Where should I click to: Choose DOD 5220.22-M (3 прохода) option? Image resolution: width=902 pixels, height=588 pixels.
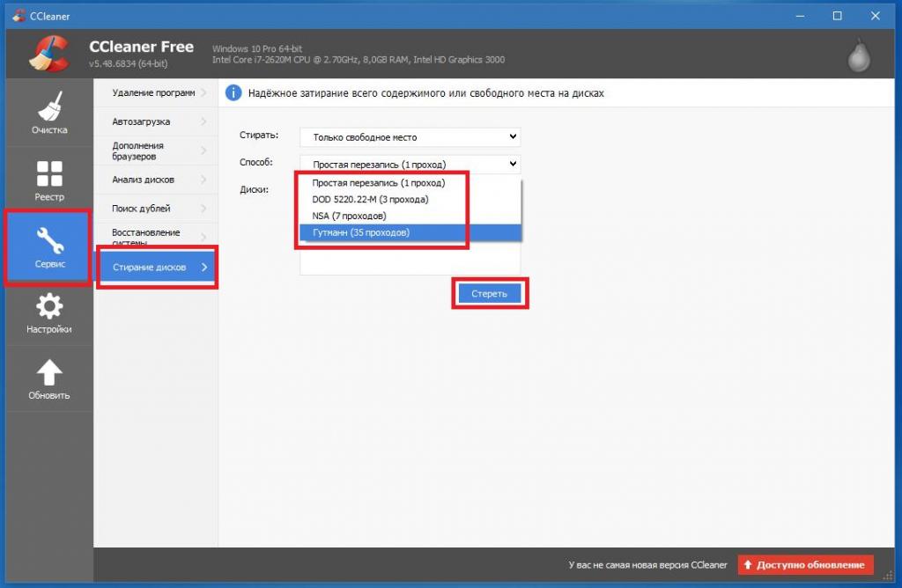click(x=410, y=200)
